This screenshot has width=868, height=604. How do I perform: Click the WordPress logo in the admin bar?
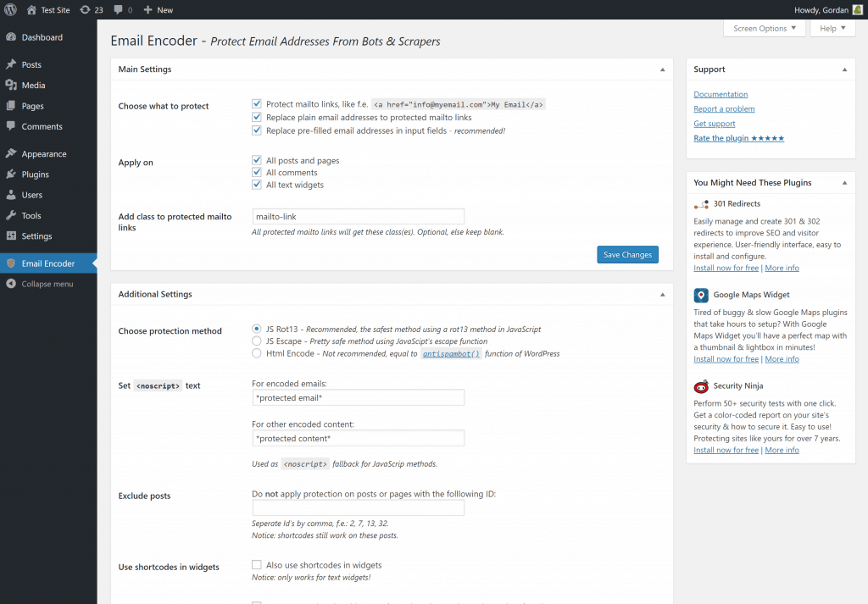coord(9,9)
